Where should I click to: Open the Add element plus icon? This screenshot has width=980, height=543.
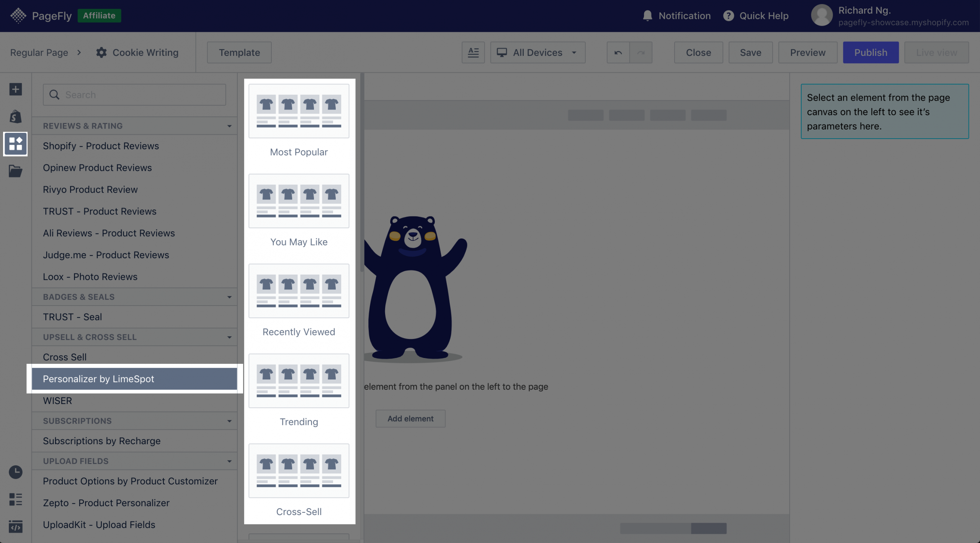[x=16, y=89]
